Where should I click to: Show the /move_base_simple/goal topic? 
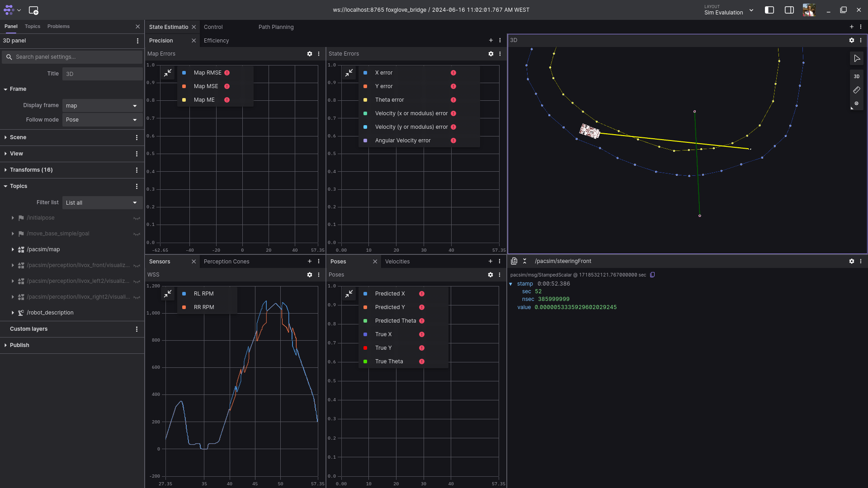[x=137, y=234]
